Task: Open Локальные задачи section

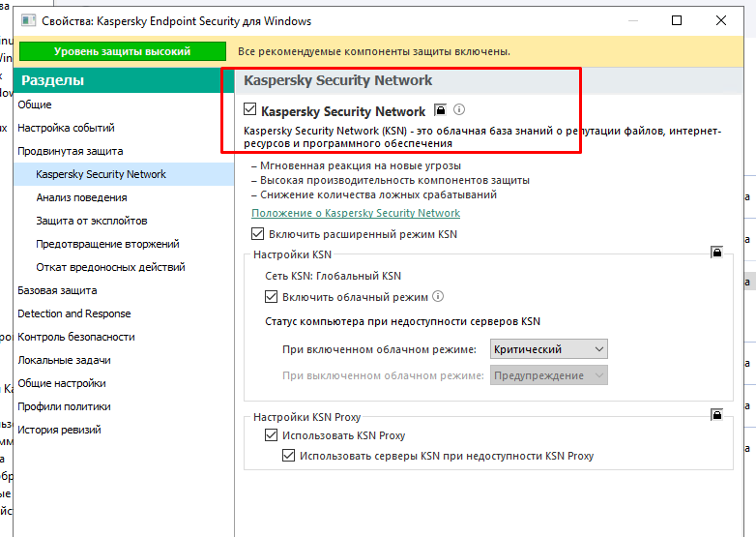Action: (x=124, y=360)
